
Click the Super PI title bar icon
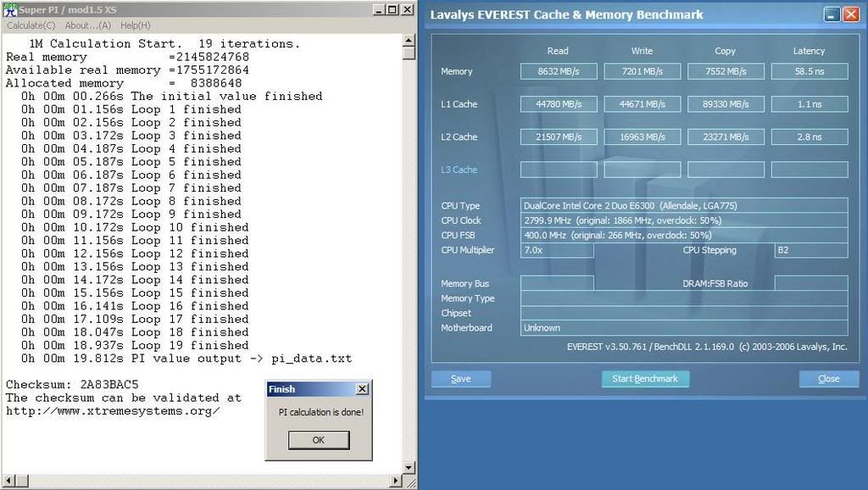(x=9, y=9)
